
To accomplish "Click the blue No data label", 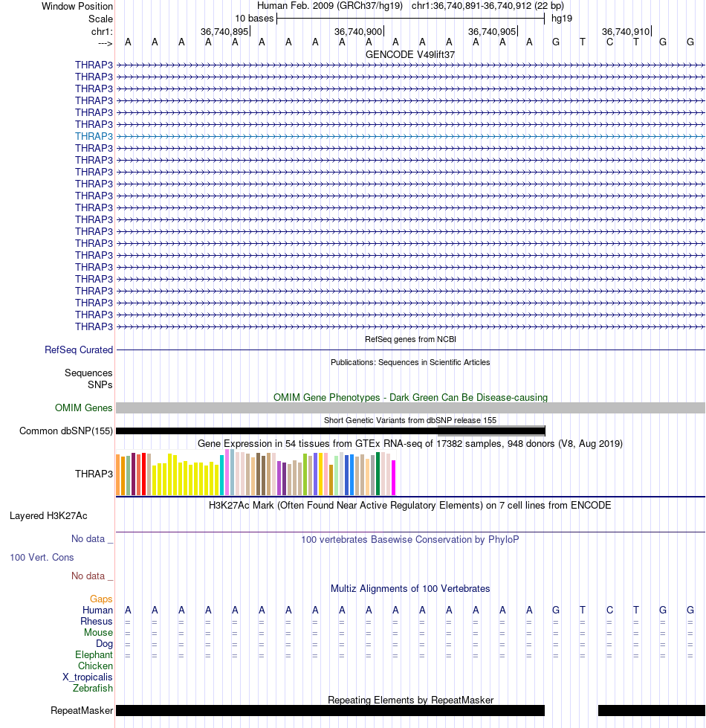I will point(92,538).
